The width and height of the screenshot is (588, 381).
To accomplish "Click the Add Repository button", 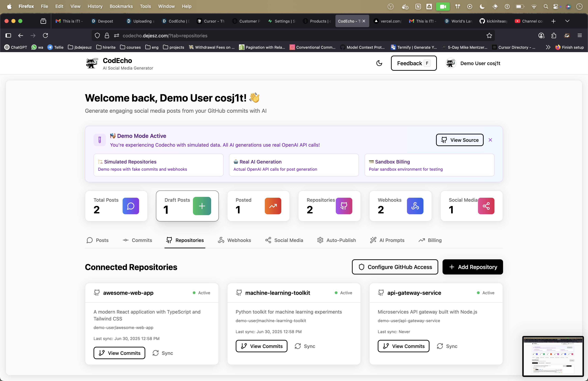I will click(472, 267).
